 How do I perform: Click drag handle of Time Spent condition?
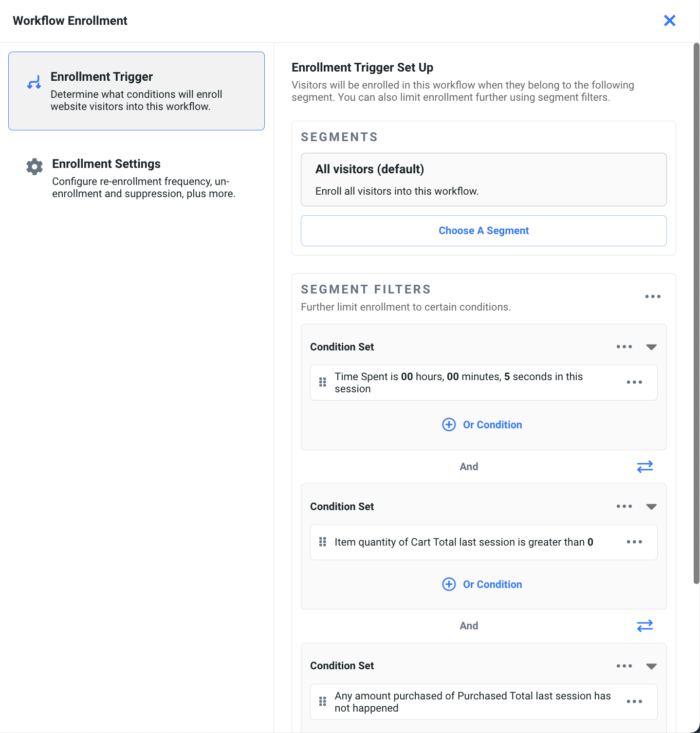[x=322, y=383]
